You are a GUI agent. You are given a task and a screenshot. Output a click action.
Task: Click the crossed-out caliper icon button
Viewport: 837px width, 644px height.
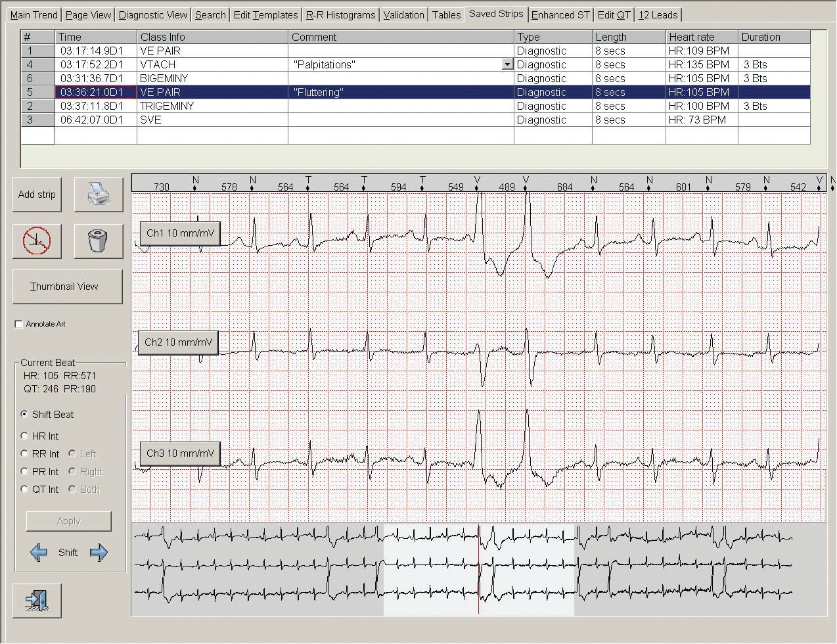[37, 241]
